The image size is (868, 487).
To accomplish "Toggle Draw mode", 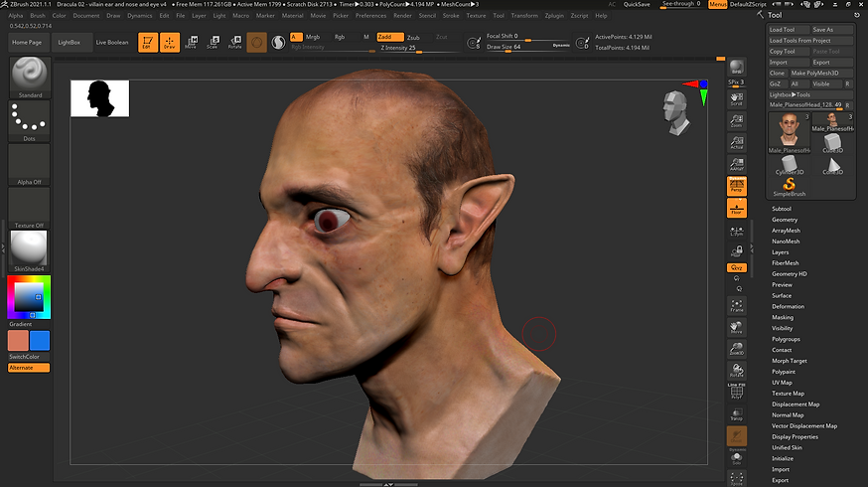I will click(x=170, y=42).
